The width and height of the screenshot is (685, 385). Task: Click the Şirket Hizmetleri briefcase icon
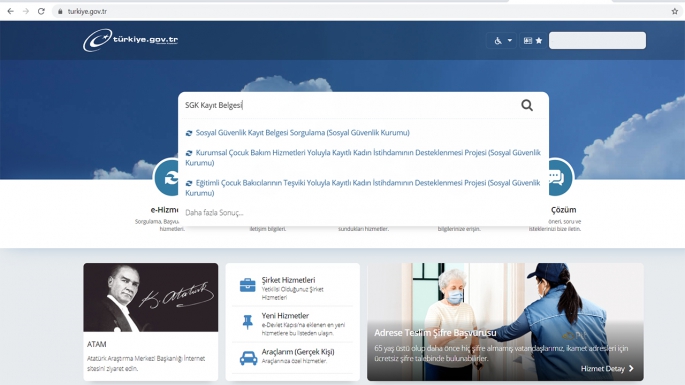[x=248, y=285]
